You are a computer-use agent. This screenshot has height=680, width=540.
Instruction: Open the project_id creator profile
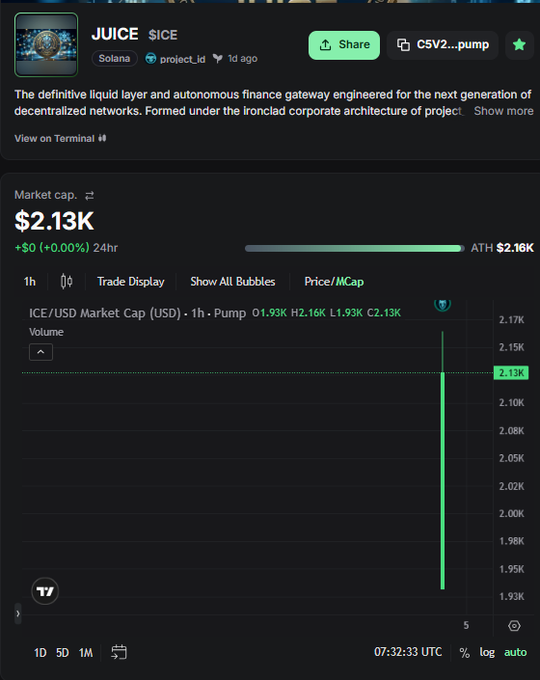pyautogui.click(x=183, y=59)
